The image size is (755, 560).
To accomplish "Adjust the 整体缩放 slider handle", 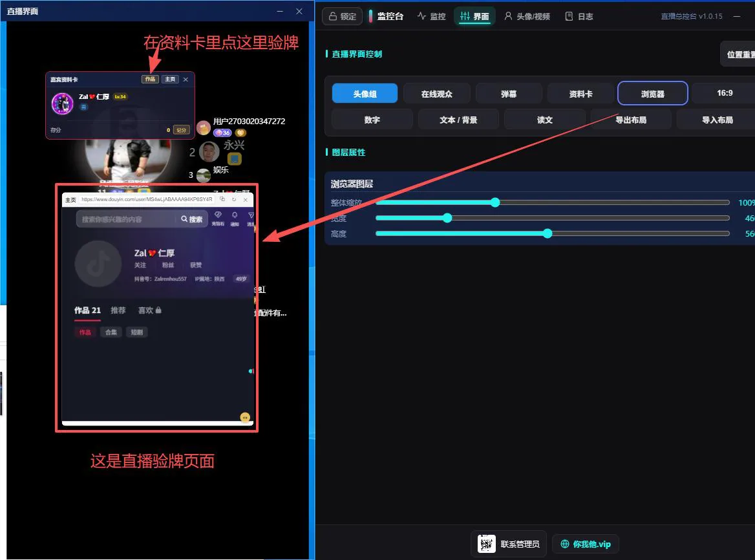I will click(x=495, y=202).
